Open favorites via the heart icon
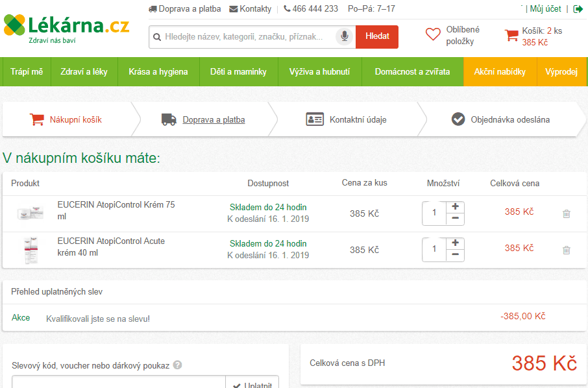Image resolution: width=588 pixels, height=388 pixels. (x=433, y=35)
